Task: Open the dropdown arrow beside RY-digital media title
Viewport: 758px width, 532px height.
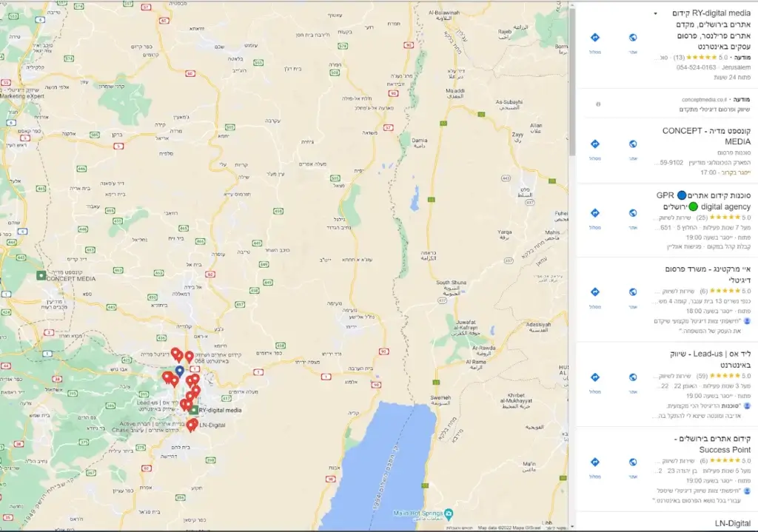Action: point(656,13)
